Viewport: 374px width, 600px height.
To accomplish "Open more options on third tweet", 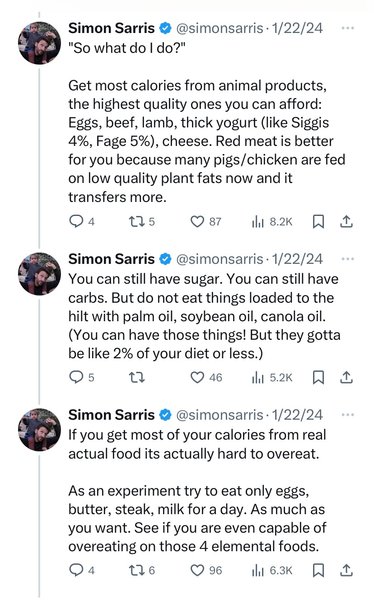I will (347, 415).
